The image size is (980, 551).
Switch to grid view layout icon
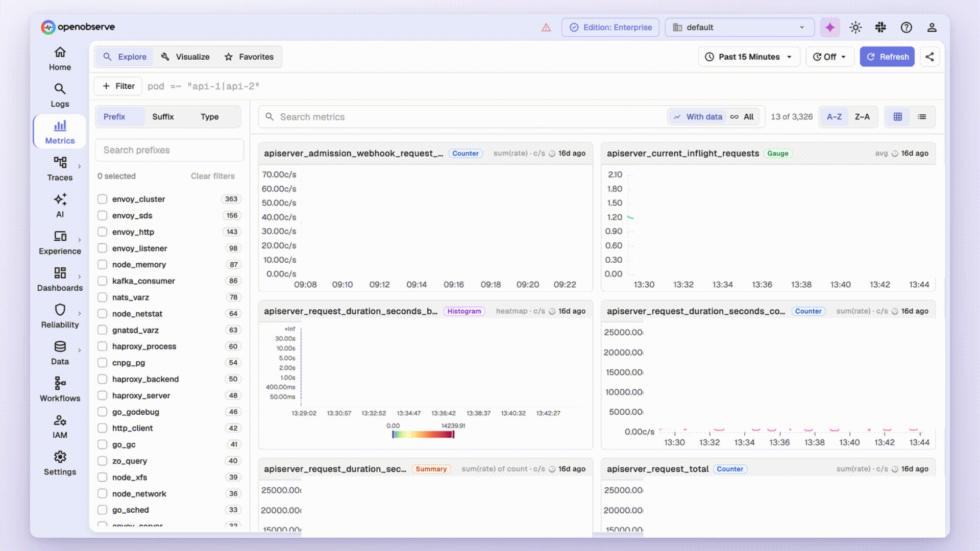tap(897, 117)
